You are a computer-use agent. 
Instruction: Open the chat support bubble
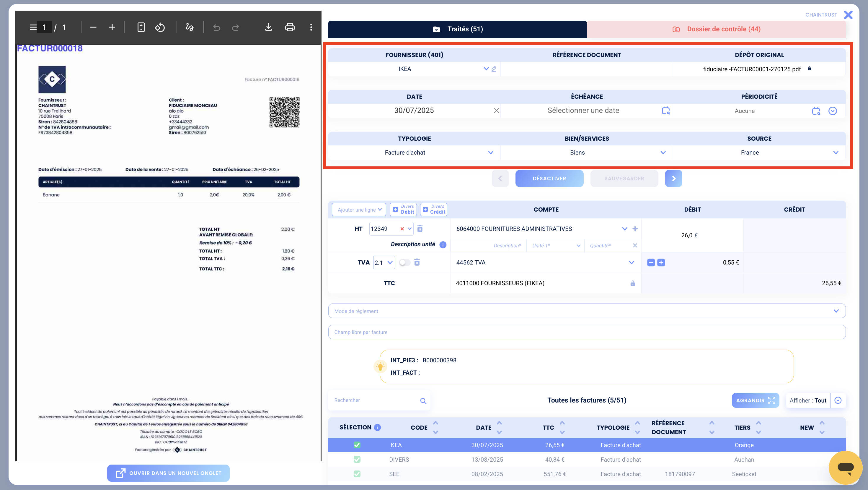pos(846,468)
